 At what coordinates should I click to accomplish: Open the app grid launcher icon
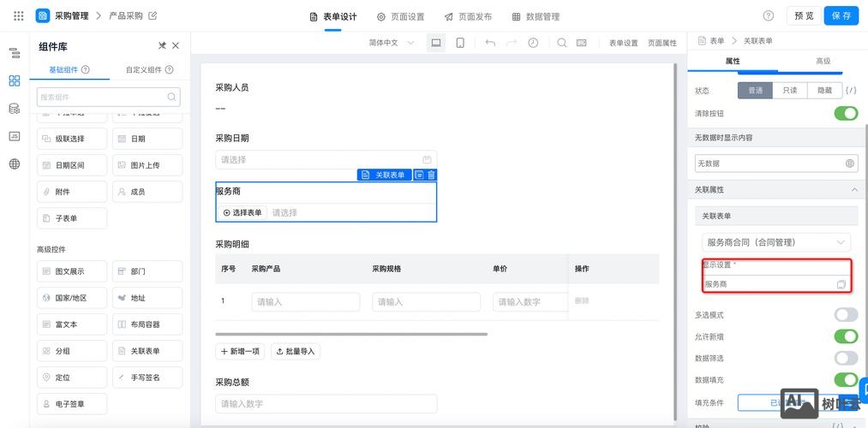point(18,16)
